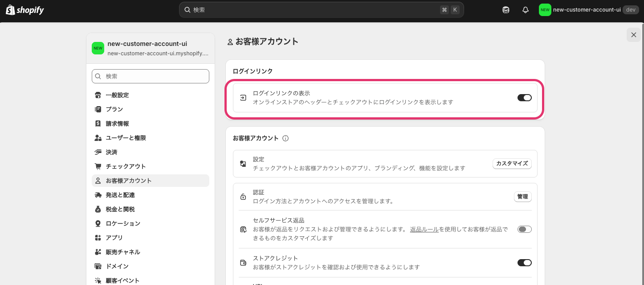This screenshot has height=285, width=644.
Task: Enable the セルフサービス返品 toggle
Action: 525,229
